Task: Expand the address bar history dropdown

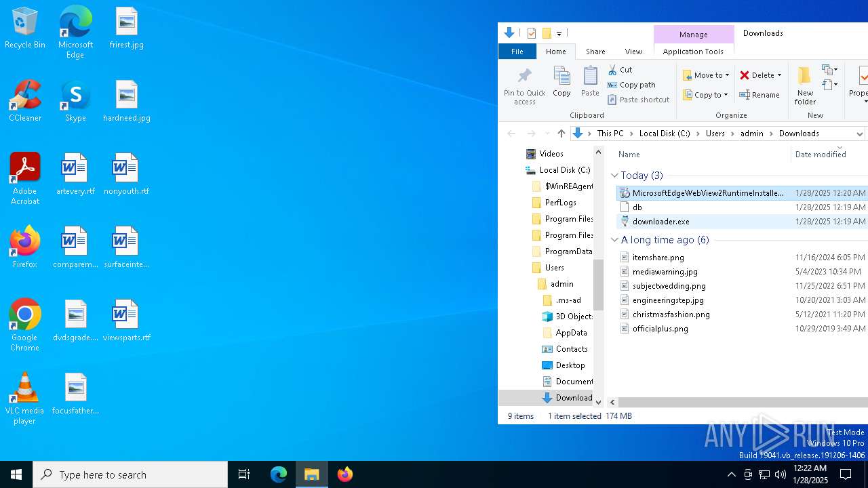Action: pos(859,134)
